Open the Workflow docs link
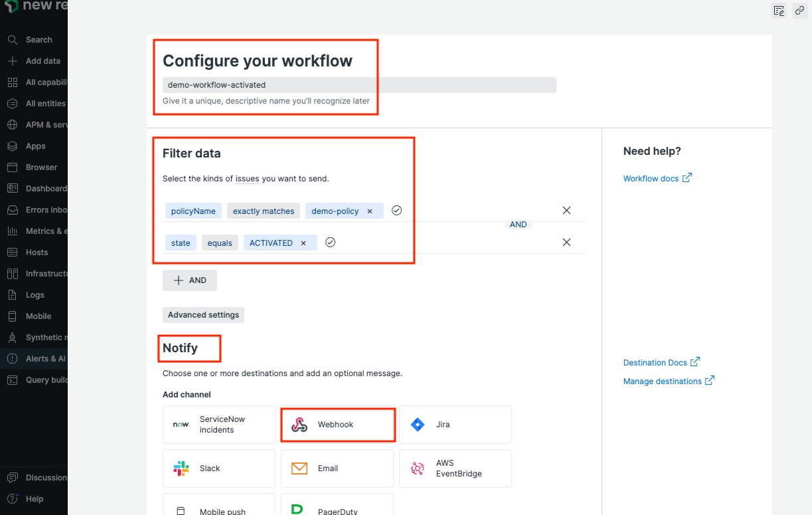 point(652,178)
